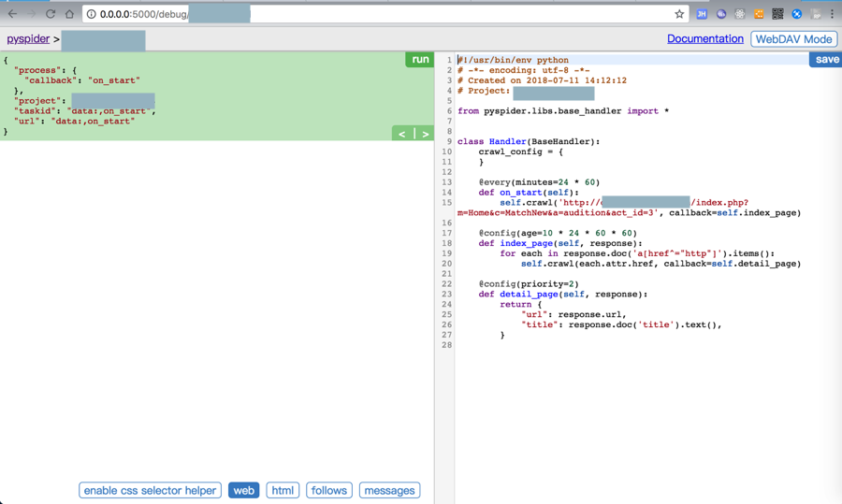
Task: Click the def on_start(self) line
Action: (529, 193)
